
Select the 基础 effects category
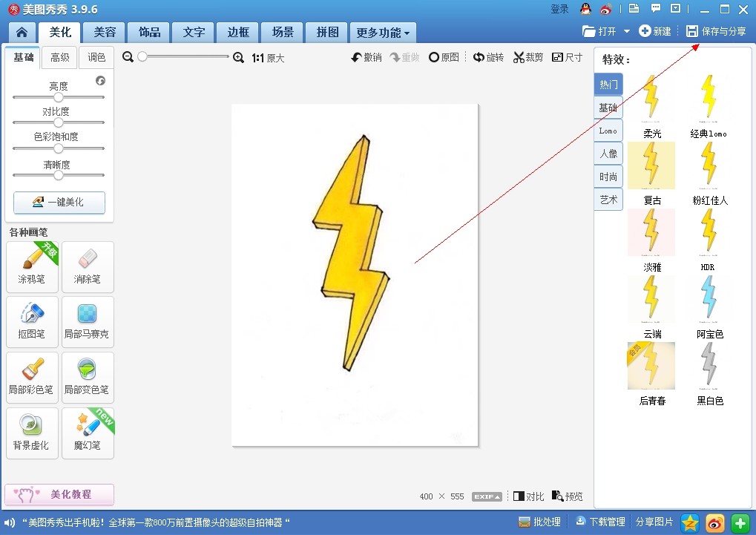click(x=608, y=108)
